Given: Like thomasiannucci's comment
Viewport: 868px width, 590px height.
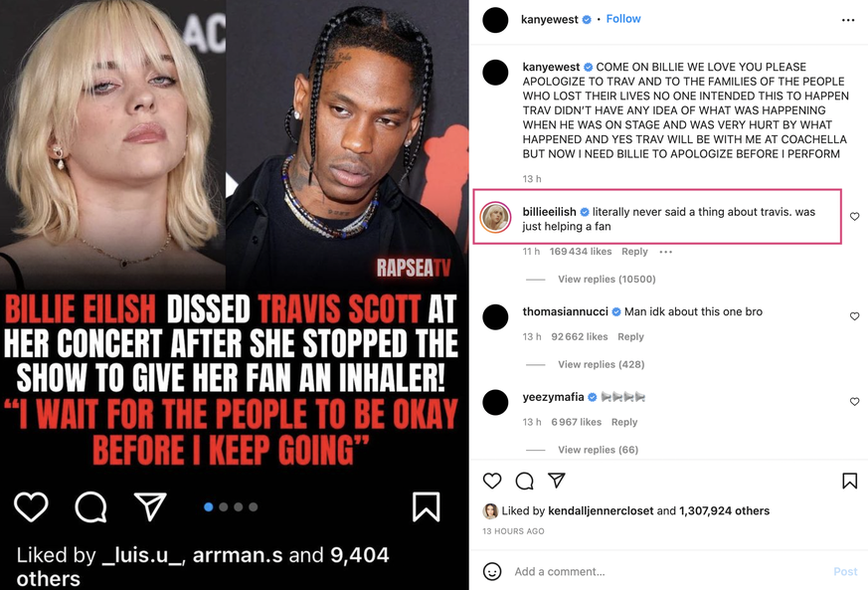Looking at the screenshot, I should (854, 316).
